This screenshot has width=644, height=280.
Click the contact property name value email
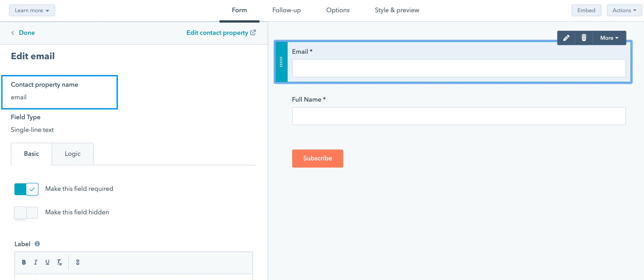coord(19,97)
